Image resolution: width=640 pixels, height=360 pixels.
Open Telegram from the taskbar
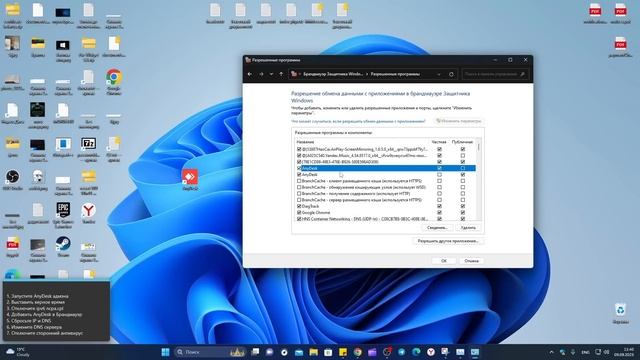pyautogui.click(x=402, y=352)
